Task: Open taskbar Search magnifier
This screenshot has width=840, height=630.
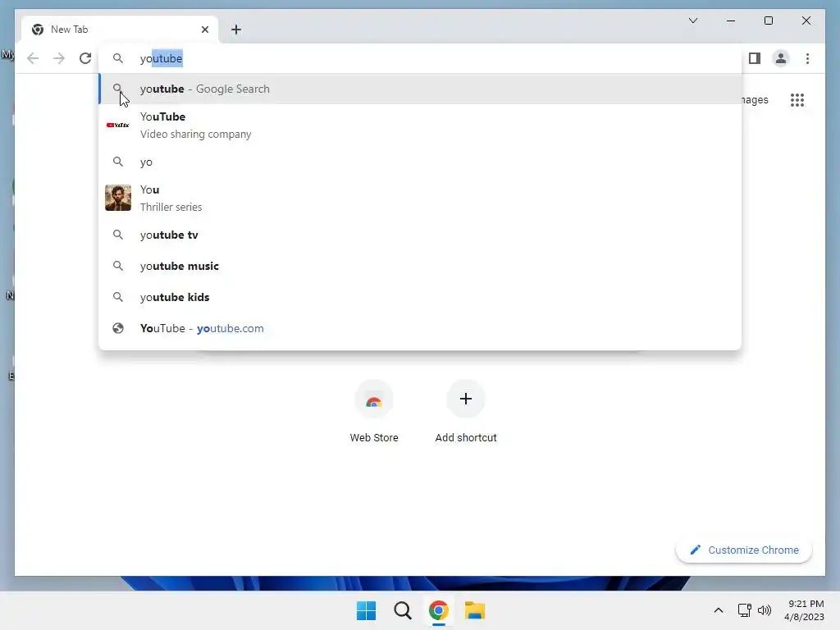Action: coord(402,610)
